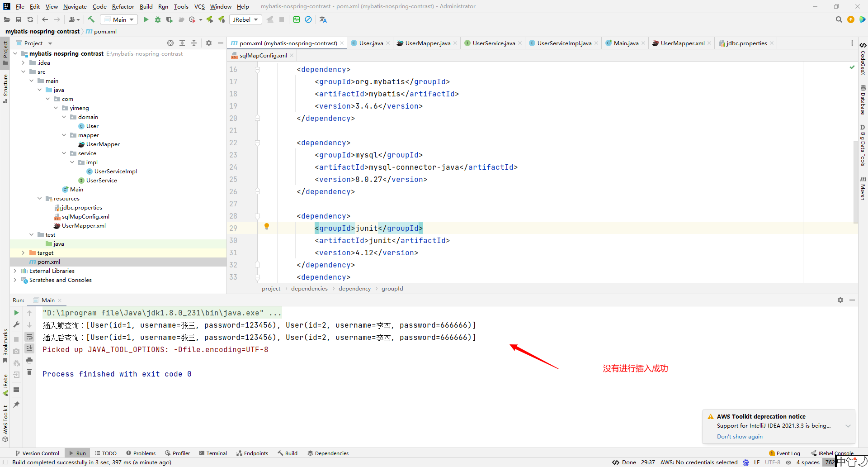This screenshot has height=467, width=868.
Task: Open the Translate icon in the toolbar
Action: (323, 19)
